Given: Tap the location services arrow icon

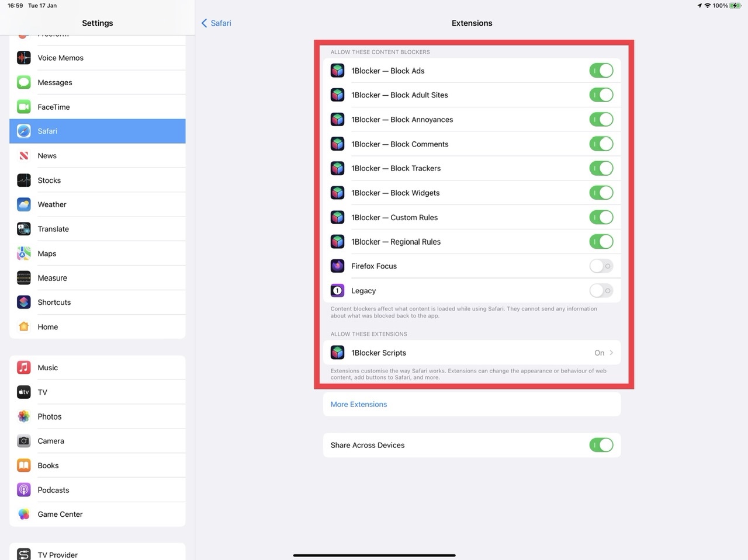Looking at the screenshot, I should click(x=699, y=6).
